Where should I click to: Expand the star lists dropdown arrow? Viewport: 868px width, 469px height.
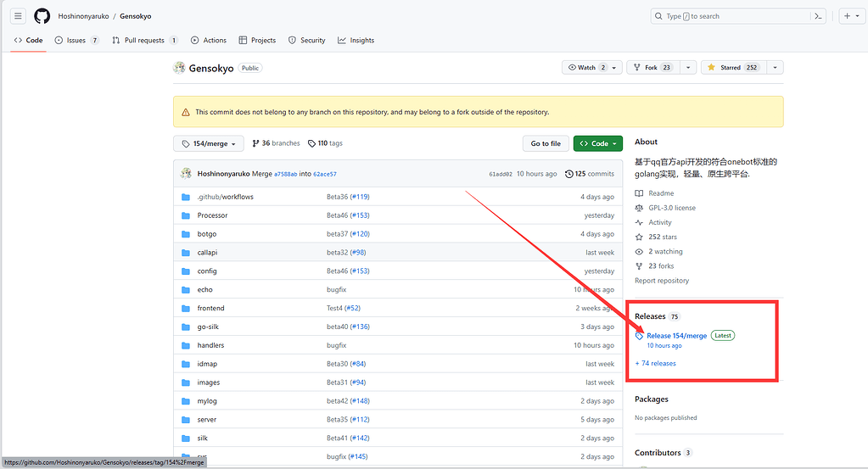pos(775,68)
